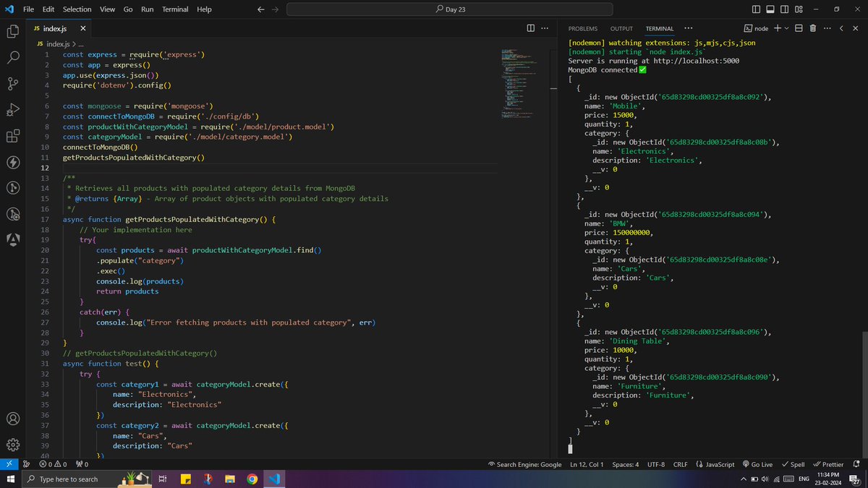
Task: Split the terminal using split icon
Action: pyautogui.click(x=799, y=28)
